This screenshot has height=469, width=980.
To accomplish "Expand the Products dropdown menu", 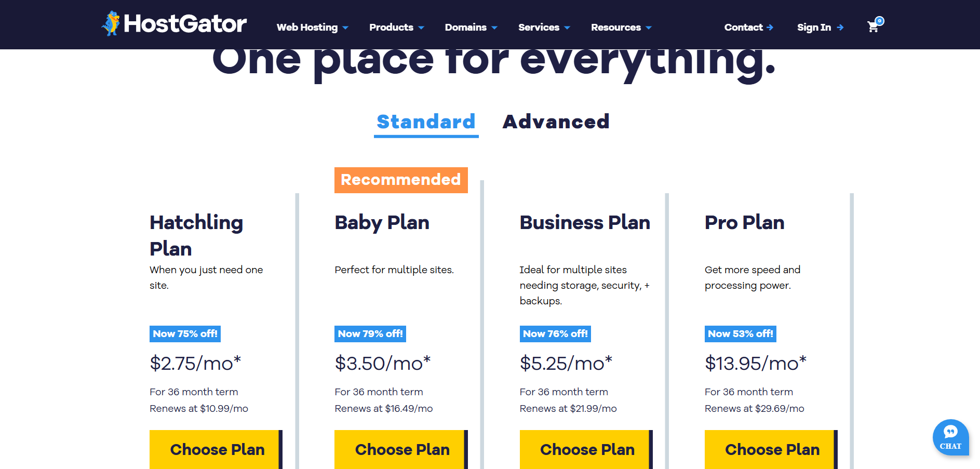I will (x=396, y=28).
